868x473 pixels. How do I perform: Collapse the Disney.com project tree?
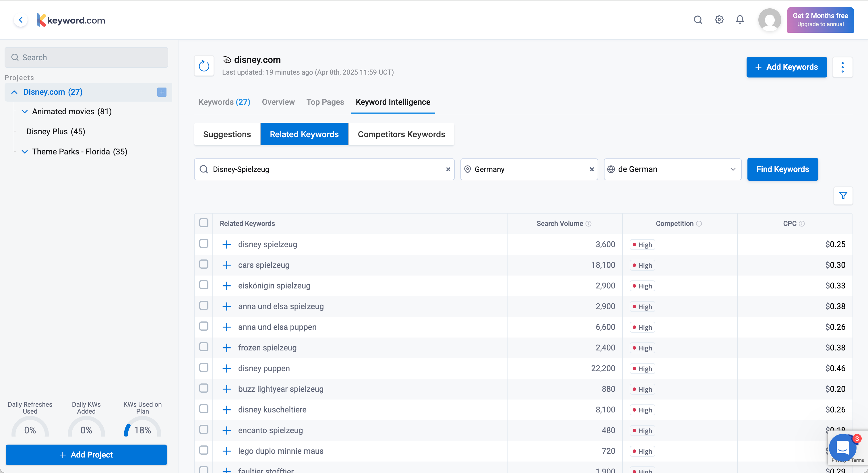point(14,92)
